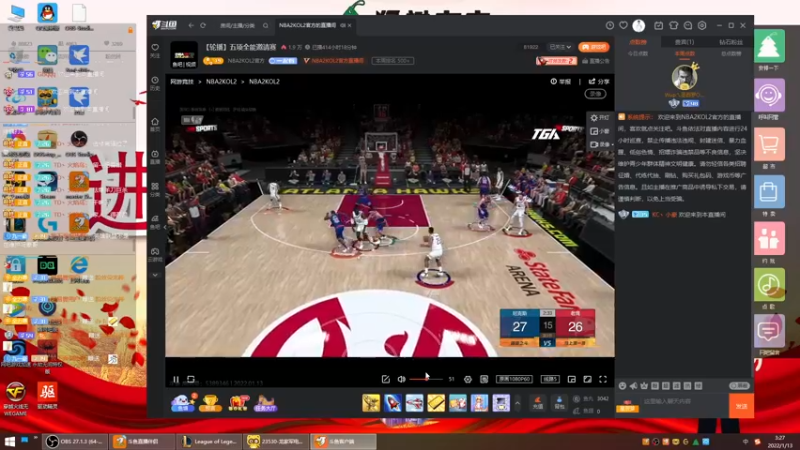800x450 pixels.
Task: Switch to the first contribution ranking tab
Action: coord(638,42)
